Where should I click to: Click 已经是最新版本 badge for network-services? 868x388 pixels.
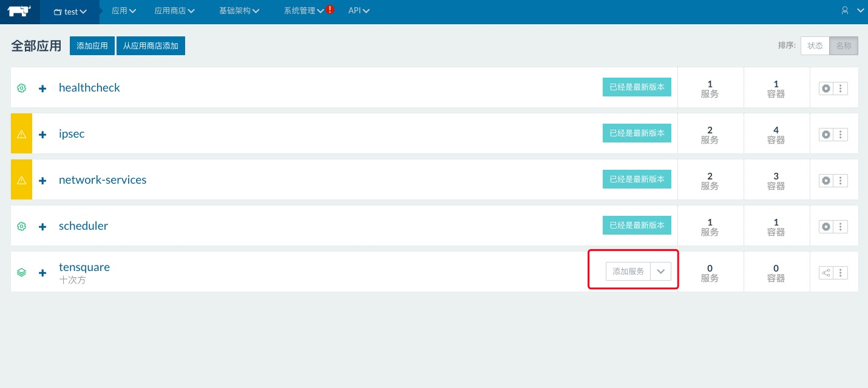point(637,179)
